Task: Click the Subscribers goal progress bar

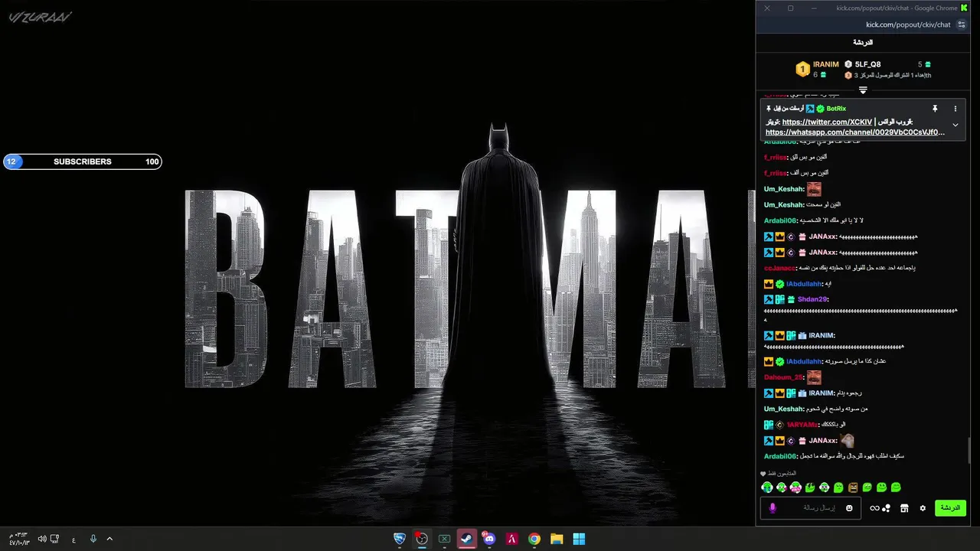Action: pyautogui.click(x=83, y=161)
